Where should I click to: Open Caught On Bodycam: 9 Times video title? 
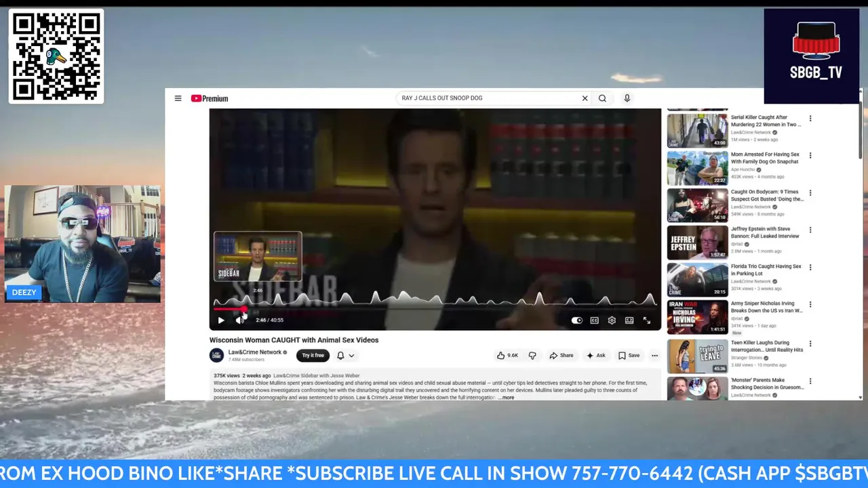767,195
